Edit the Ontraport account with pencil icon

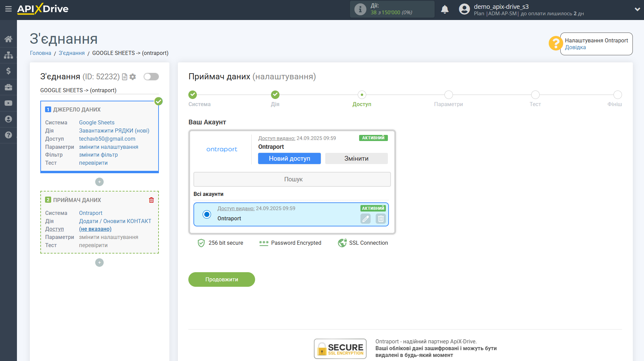(x=366, y=219)
